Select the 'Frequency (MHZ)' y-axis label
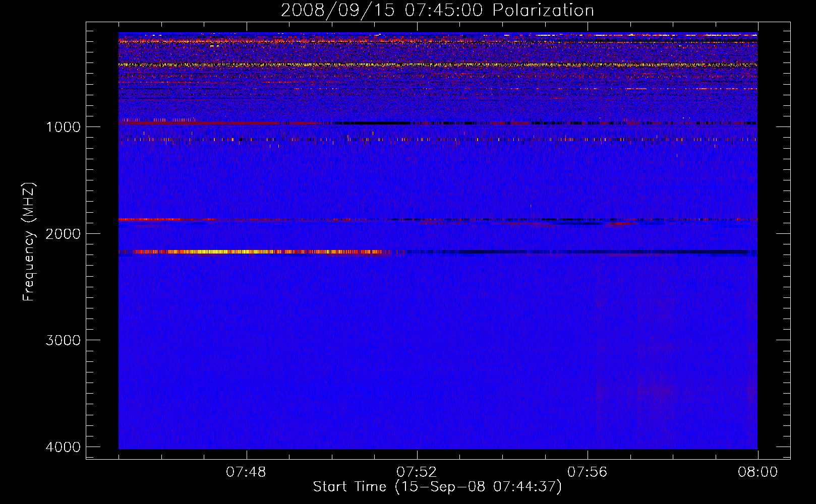 point(29,242)
